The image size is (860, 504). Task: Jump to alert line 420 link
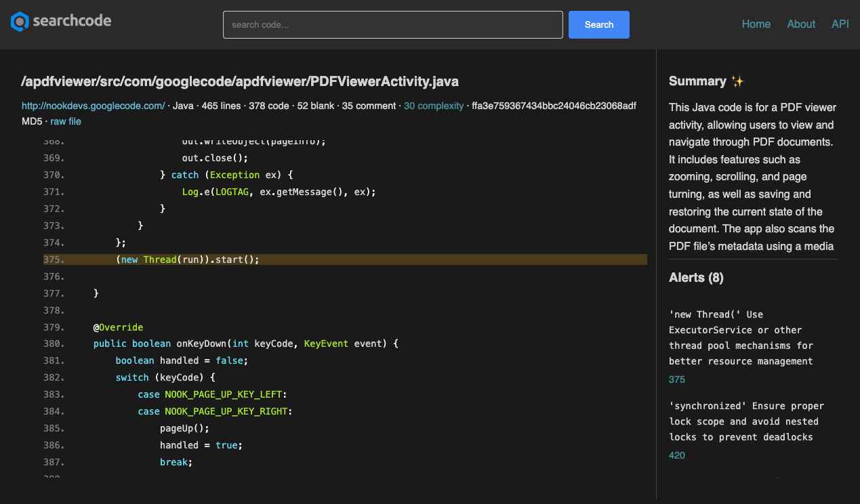coord(677,455)
